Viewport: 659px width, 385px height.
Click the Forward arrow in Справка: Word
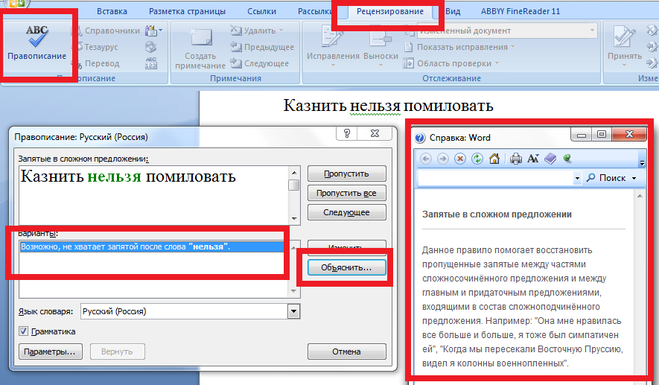click(443, 158)
